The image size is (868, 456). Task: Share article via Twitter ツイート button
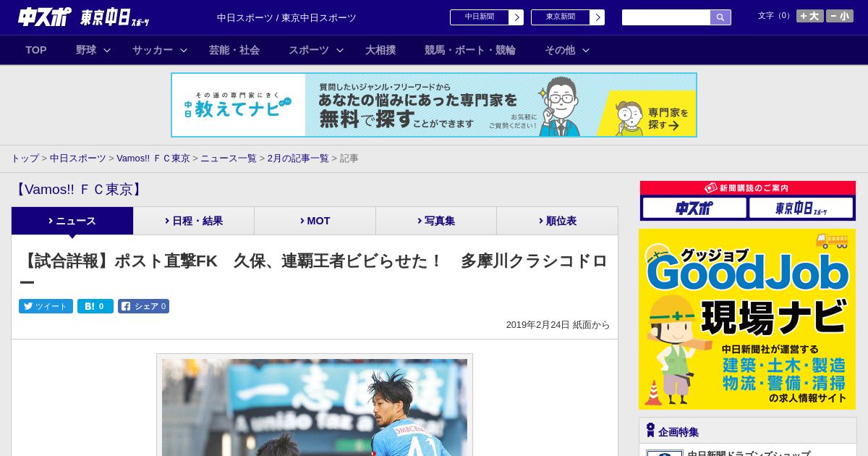46,306
